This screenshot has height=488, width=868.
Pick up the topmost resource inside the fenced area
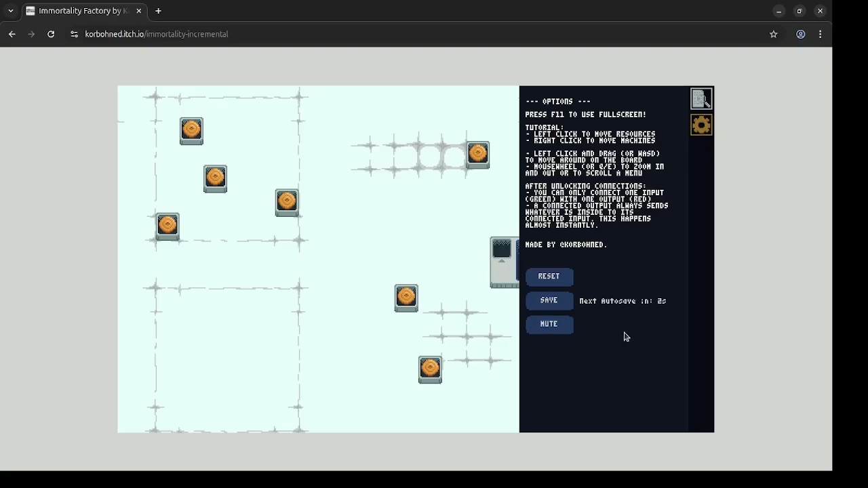click(x=191, y=130)
